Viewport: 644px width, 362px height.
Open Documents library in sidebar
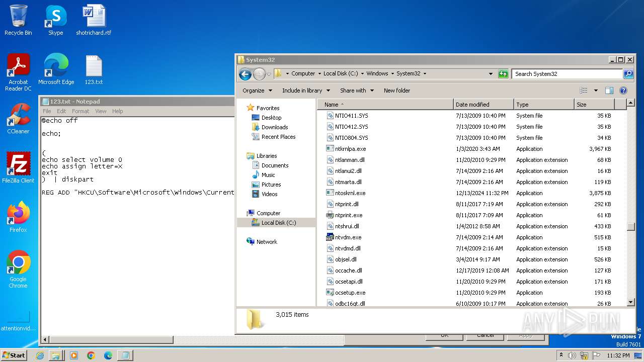pos(275,165)
